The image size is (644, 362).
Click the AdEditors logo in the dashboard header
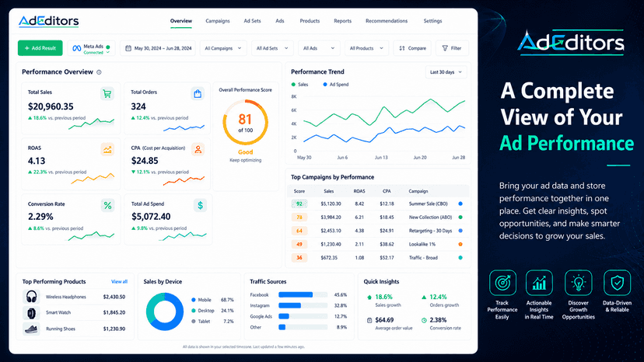click(x=48, y=21)
